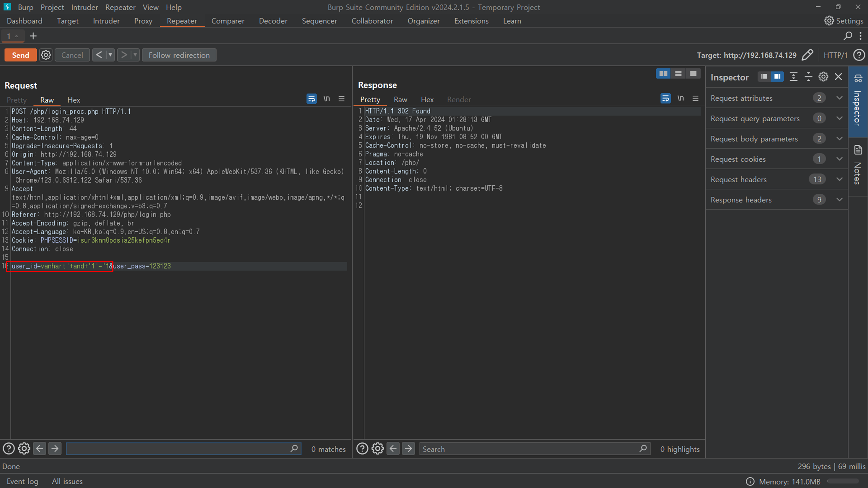Toggle word wrap in Response viewer
The width and height of the screenshot is (868, 488).
tap(665, 98)
